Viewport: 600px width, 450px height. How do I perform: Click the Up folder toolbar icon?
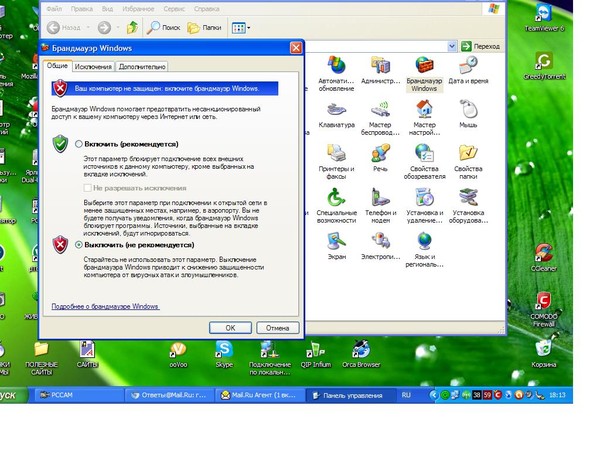(x=132, y=28)
